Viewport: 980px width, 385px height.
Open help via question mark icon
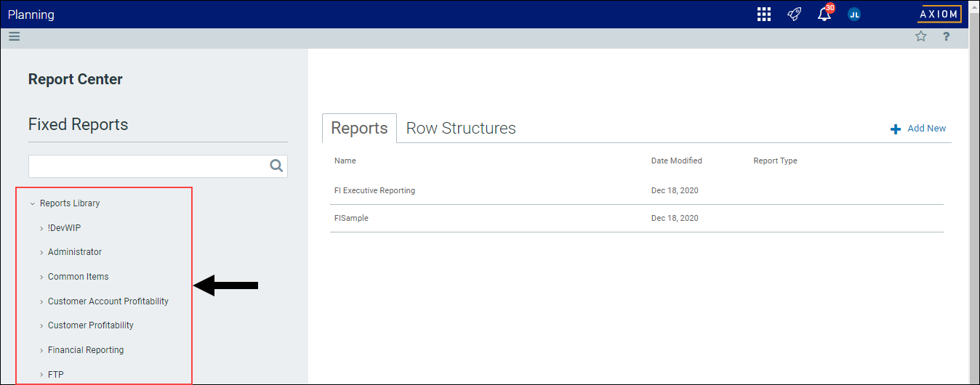[946, 36]
